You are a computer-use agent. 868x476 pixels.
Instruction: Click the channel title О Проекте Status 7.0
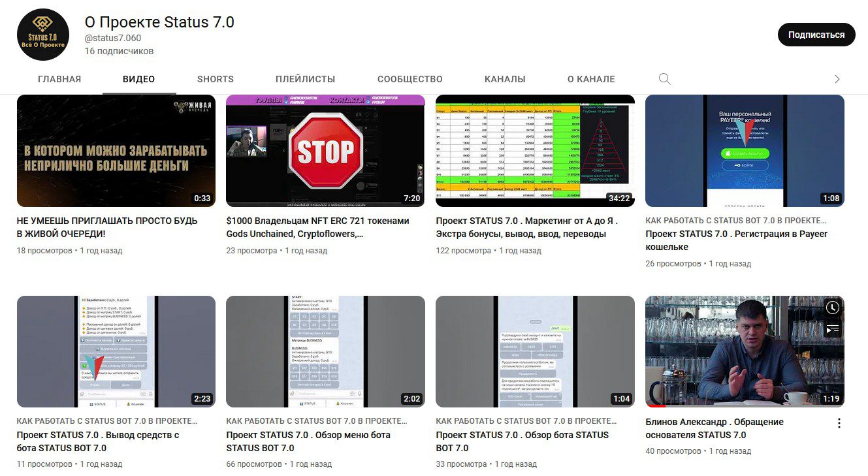[159, 22]
